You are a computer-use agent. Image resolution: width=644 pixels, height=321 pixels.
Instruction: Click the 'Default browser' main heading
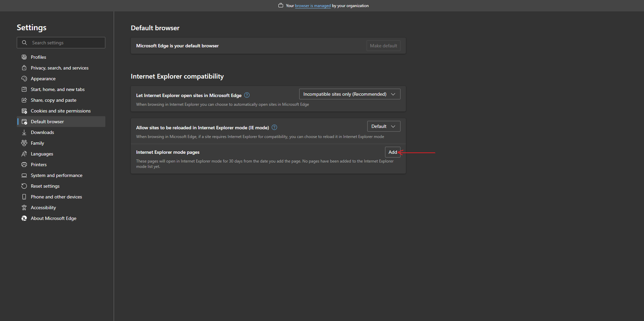coord(155,28)
